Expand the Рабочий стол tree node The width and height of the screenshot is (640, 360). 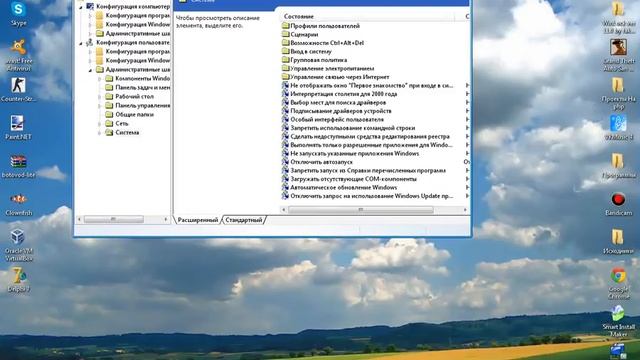tap(100, 96)
